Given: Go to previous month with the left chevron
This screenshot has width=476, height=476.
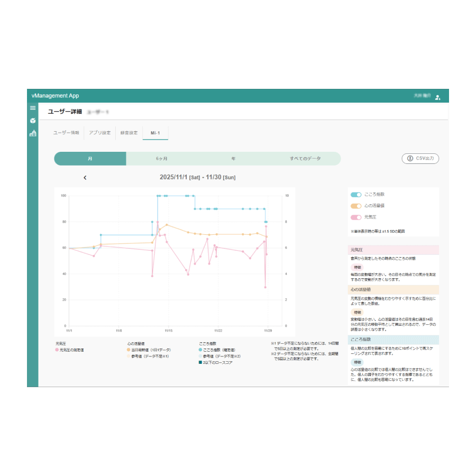Looking at the screenshot, I should (85, 178).
